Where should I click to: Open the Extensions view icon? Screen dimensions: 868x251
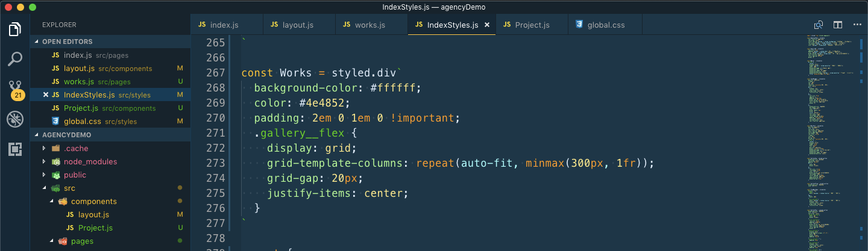click(15, 149)
